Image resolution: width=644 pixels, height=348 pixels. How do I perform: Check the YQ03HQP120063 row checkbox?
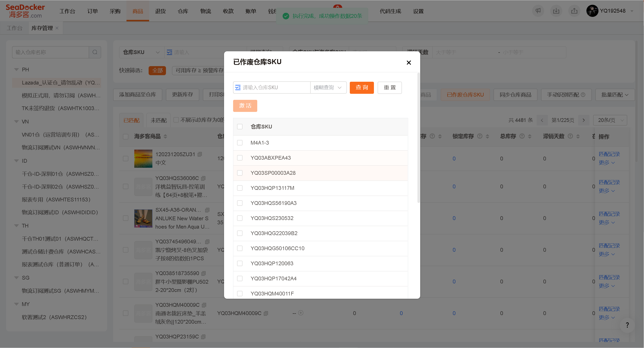coord(240,264)
